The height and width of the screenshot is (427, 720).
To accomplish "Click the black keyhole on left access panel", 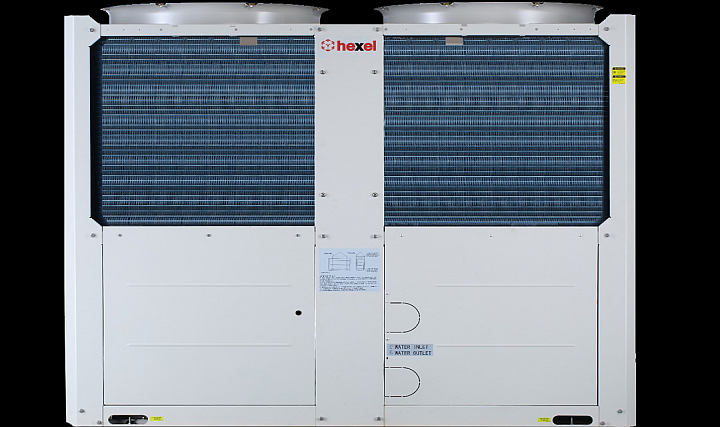I will coord(298,313).
